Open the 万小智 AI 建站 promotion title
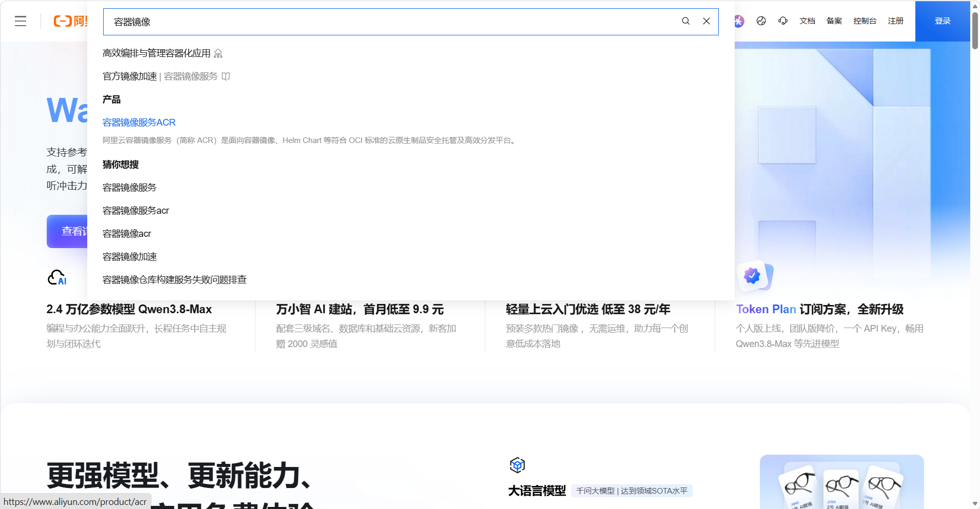Image resolution: width=980 pixels, height=509 pixels. pos(360,309)
